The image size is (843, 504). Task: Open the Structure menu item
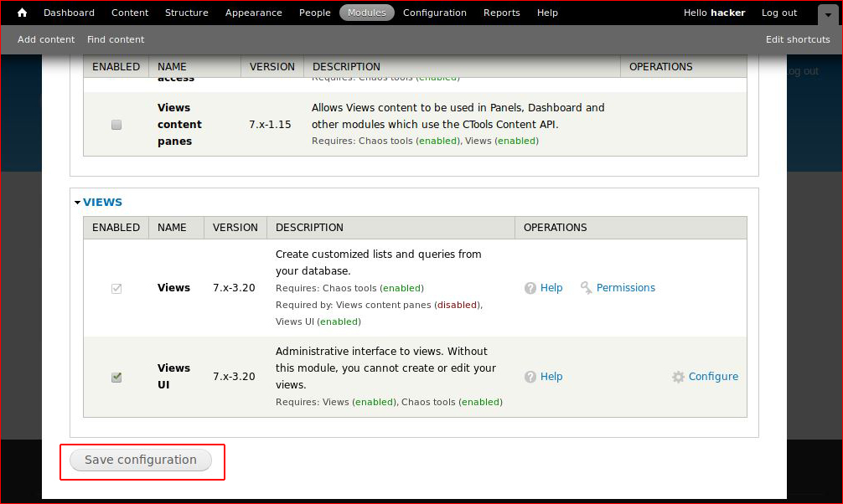pyautogui.click(x=187, y=13)
